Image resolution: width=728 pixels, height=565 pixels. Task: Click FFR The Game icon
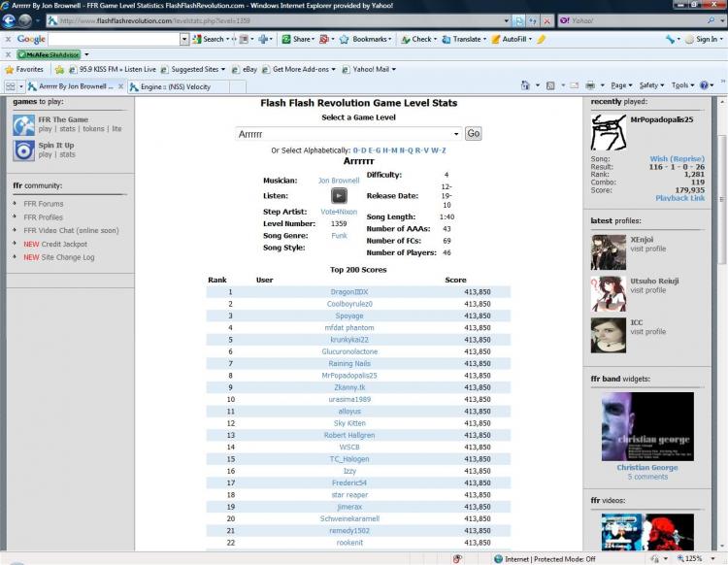click(x=23, y=125)
